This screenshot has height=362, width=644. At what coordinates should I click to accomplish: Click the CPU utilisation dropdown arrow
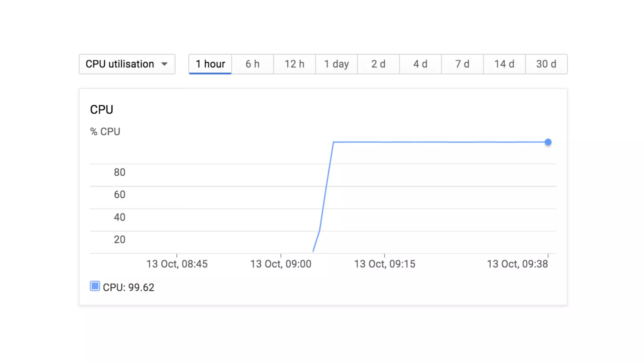[x=164, y=64]
